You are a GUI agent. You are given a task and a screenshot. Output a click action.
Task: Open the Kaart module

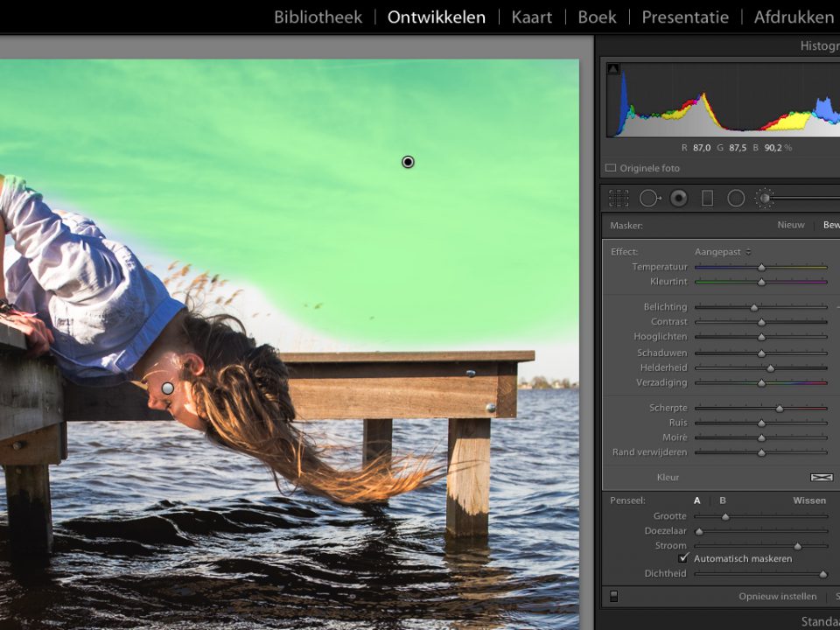coord(531,16)
